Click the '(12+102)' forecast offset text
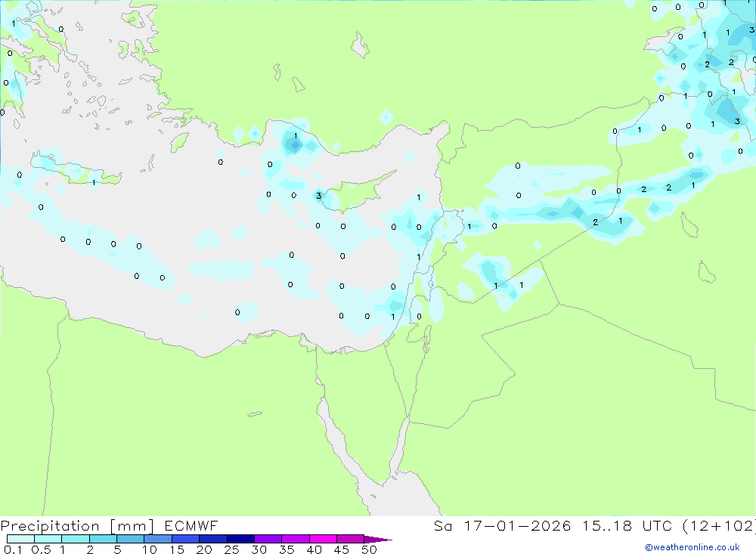The image size is (756, 554). coord(720,525)
